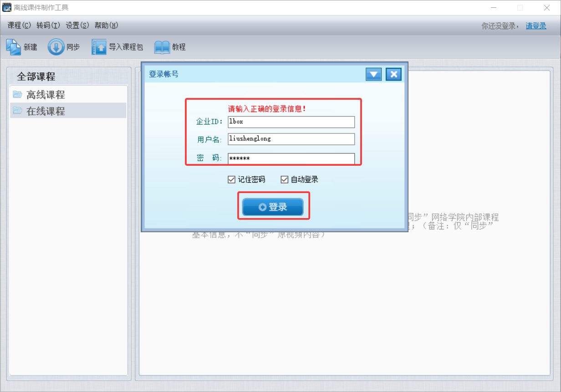Close the login dialog with X

[393, 74]
